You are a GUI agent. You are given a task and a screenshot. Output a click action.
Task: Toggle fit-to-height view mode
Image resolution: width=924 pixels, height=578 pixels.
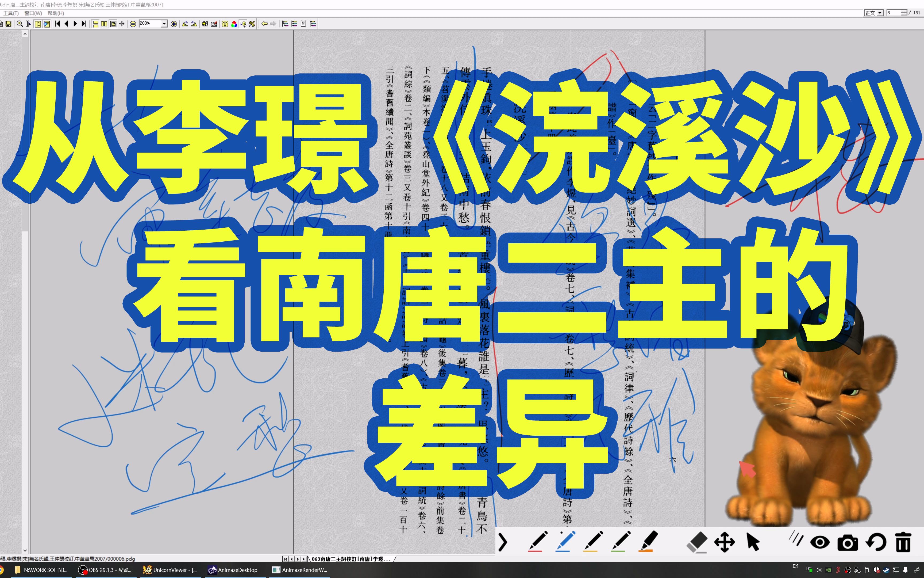pyautogui.click(x=96, y=24)
